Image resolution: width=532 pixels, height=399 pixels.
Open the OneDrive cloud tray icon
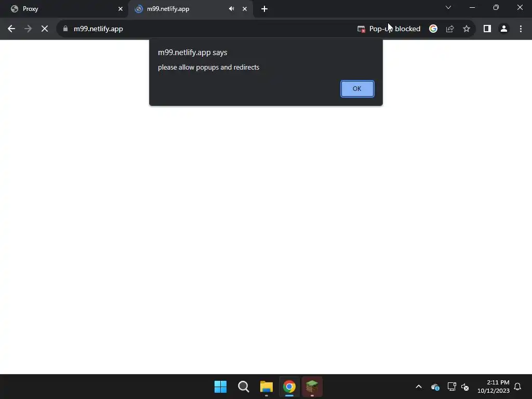pyautogui.click(x=435, y=387)
